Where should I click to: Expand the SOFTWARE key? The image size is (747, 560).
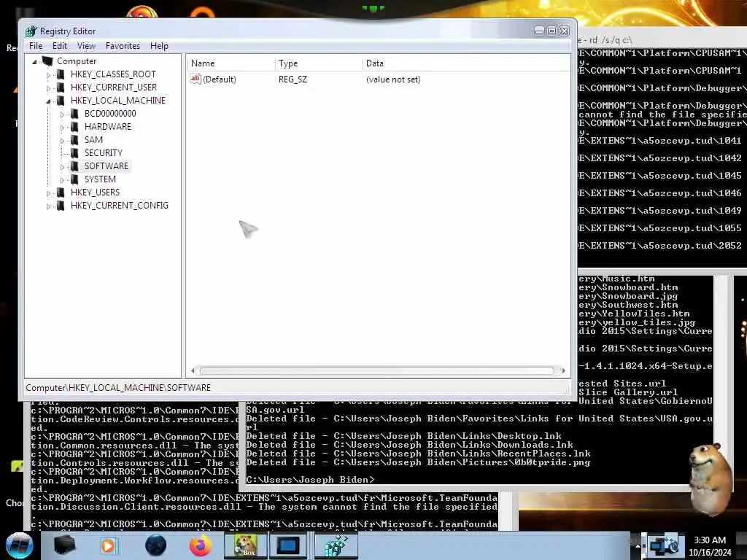click(x=62, y=167)
